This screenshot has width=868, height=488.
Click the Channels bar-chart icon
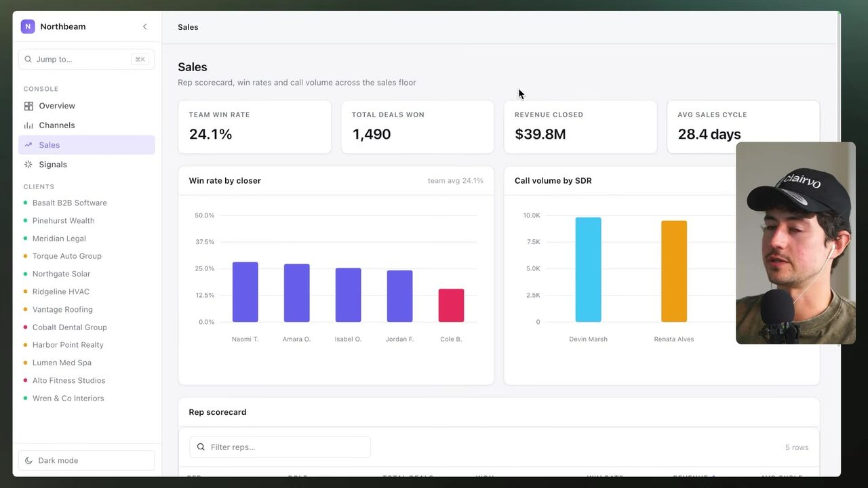point(28,125)
